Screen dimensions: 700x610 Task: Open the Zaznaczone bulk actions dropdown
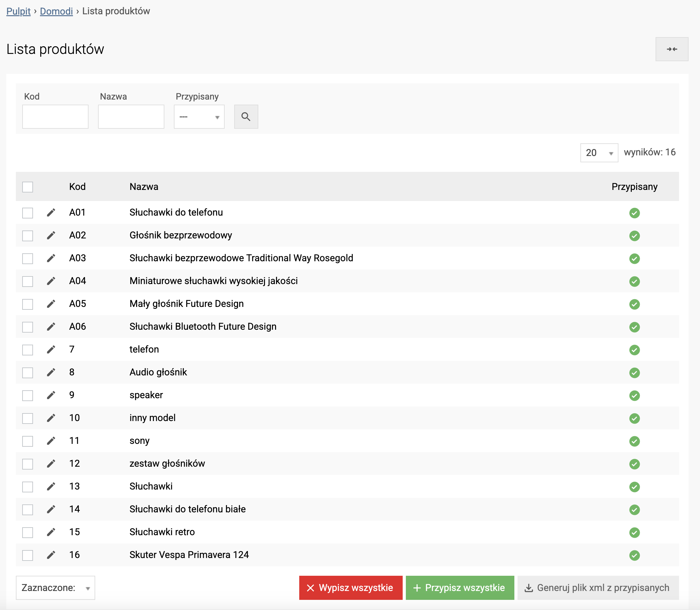(55, 588)
